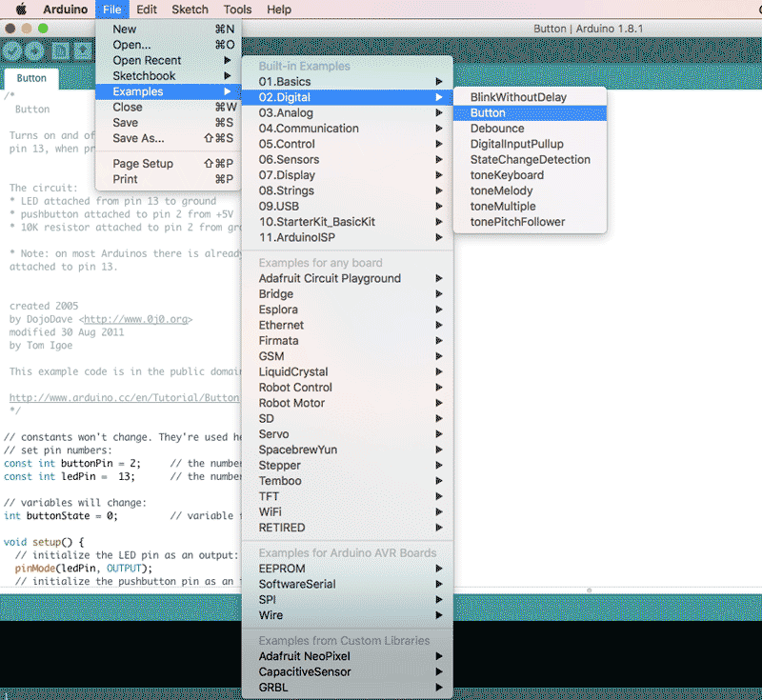Expand the WiFi library examples
This screenshot has width=762, height=700.
(x=348, y=511)
